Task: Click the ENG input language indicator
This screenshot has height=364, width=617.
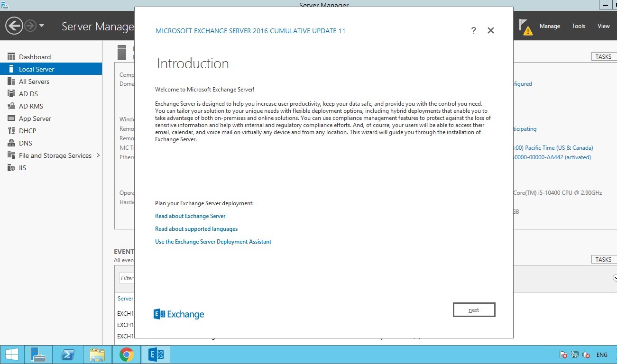Action: coord(602,355)
